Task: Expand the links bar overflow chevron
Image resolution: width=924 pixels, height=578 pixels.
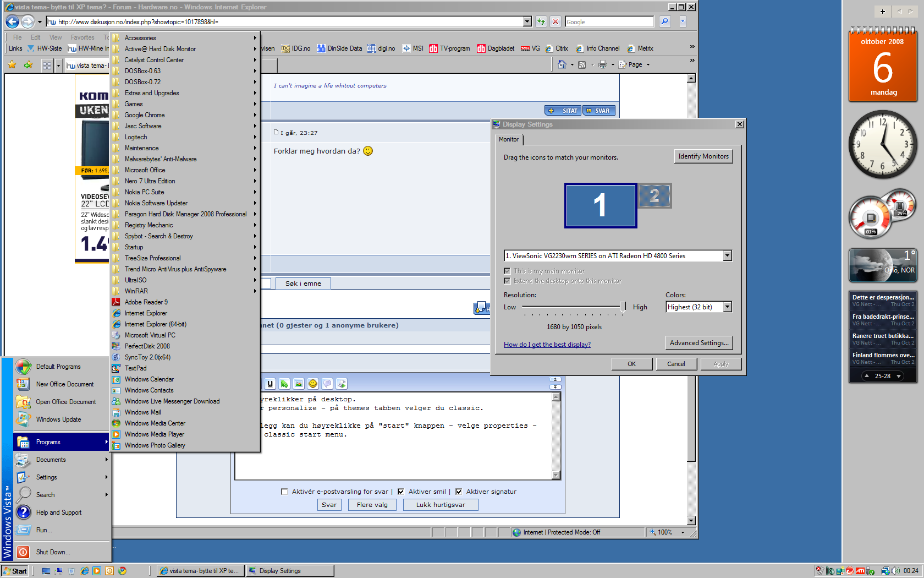Action: click(x=692, y=47)
